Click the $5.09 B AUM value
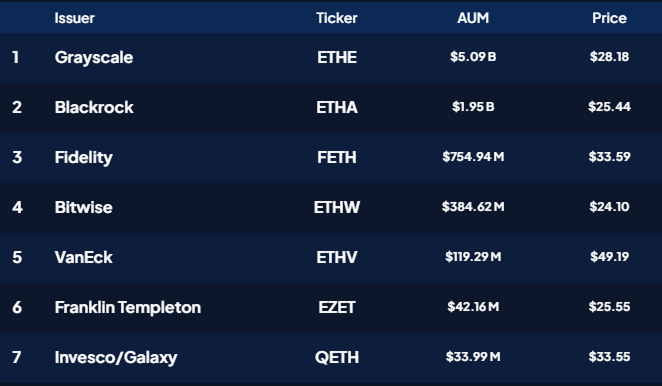Viewport: 662px width, 386px height. (x=473, y=57)
